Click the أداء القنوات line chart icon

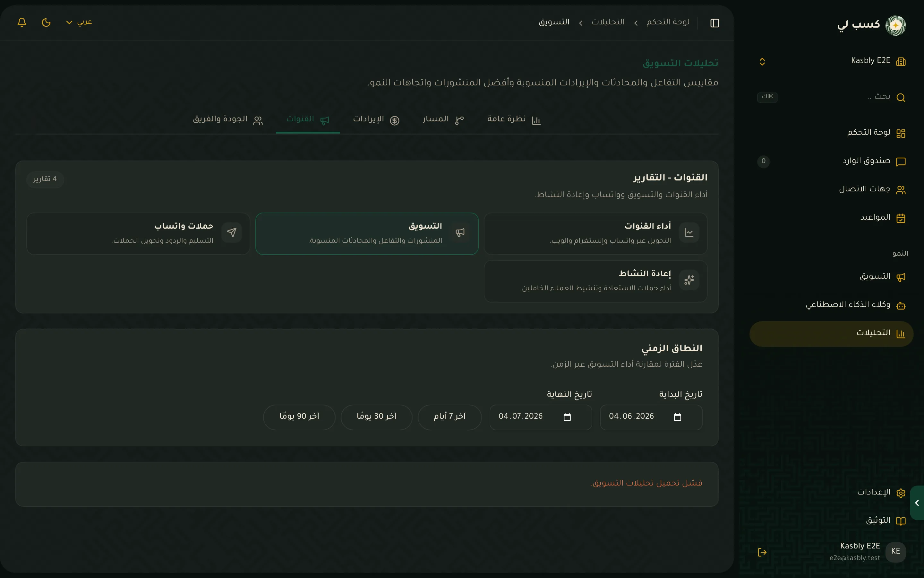689,232
